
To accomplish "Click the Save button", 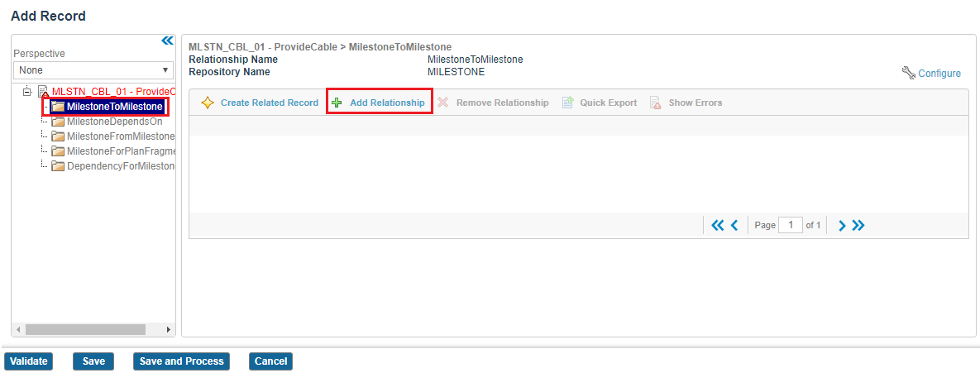I will [x=93, y=361].
